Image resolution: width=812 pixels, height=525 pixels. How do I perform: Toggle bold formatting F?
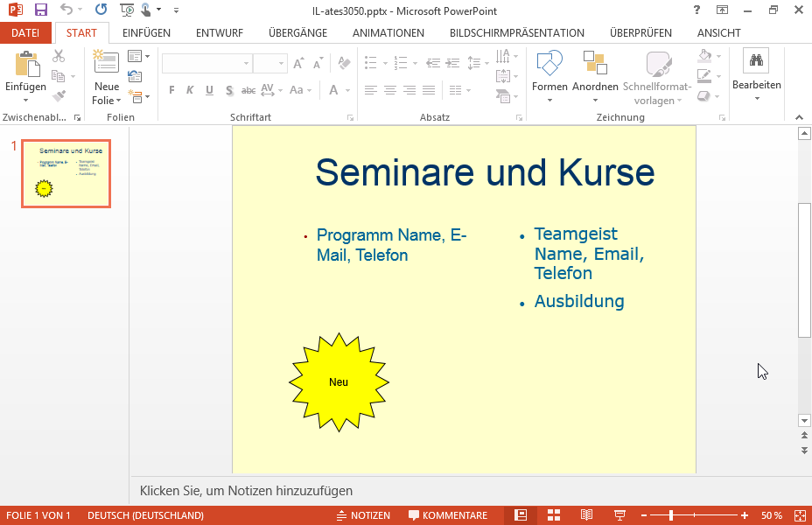[x=171, y=90]
